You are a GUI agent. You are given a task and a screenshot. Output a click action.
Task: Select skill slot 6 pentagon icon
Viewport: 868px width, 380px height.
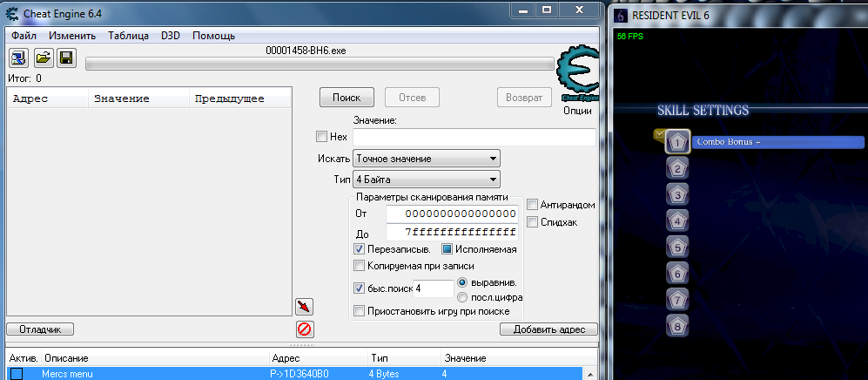click(677, 274)
